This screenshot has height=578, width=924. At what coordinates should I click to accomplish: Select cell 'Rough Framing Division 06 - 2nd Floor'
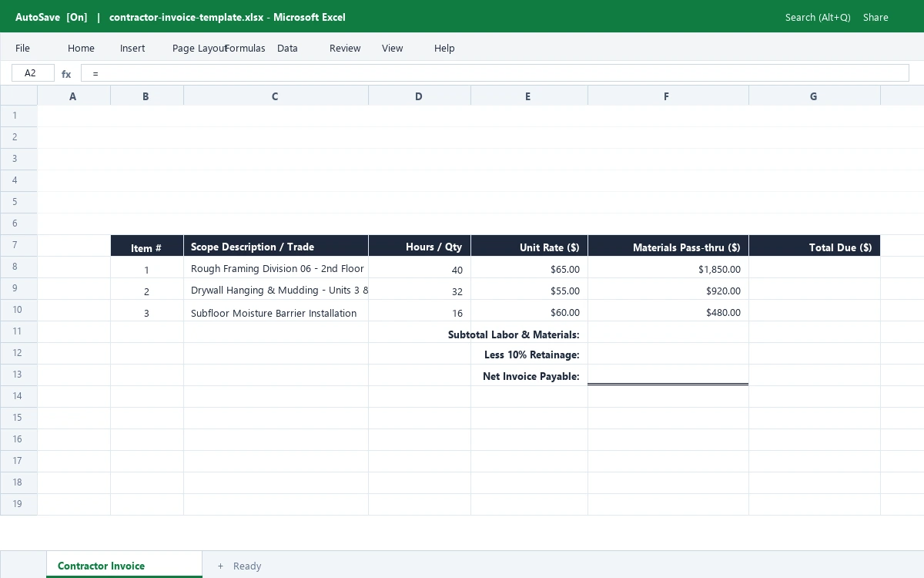276,267
